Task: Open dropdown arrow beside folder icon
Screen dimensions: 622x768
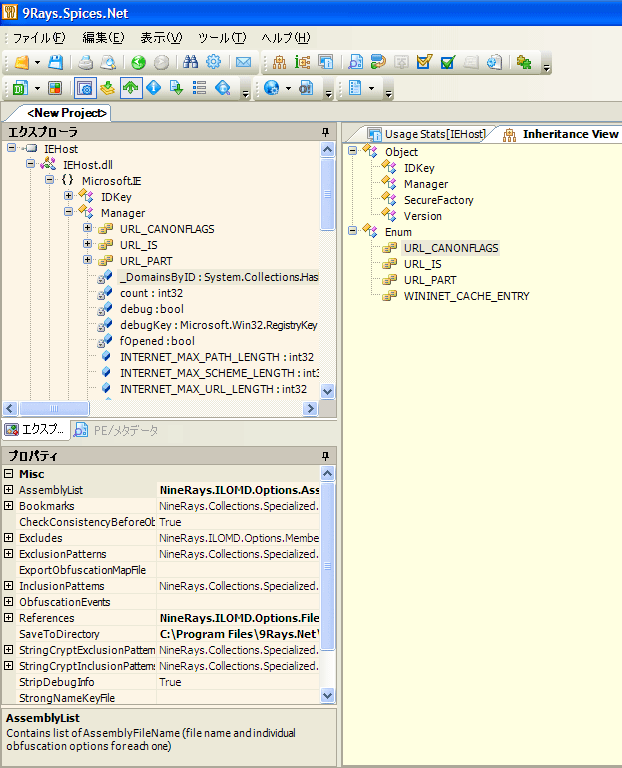Action: click(x=37, y=63)
